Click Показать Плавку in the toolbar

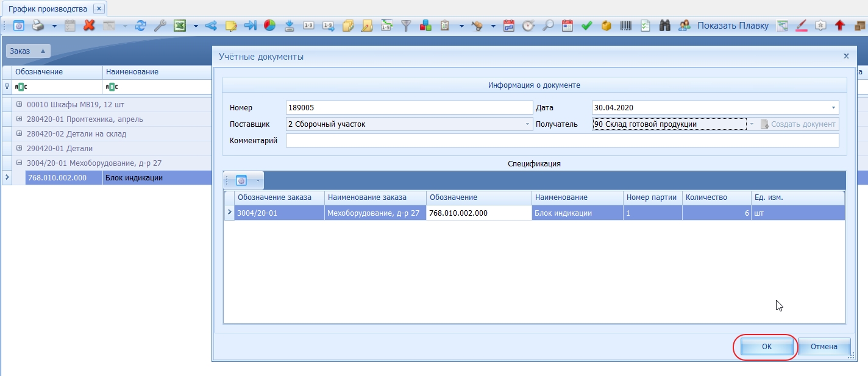[x=733, y=26]
